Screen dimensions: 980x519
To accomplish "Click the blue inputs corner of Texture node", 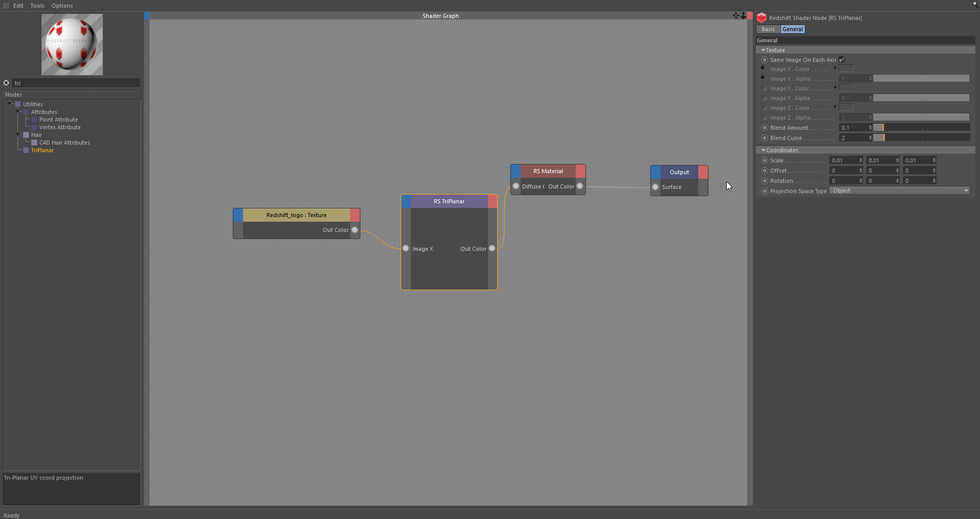I will [238, 215].
